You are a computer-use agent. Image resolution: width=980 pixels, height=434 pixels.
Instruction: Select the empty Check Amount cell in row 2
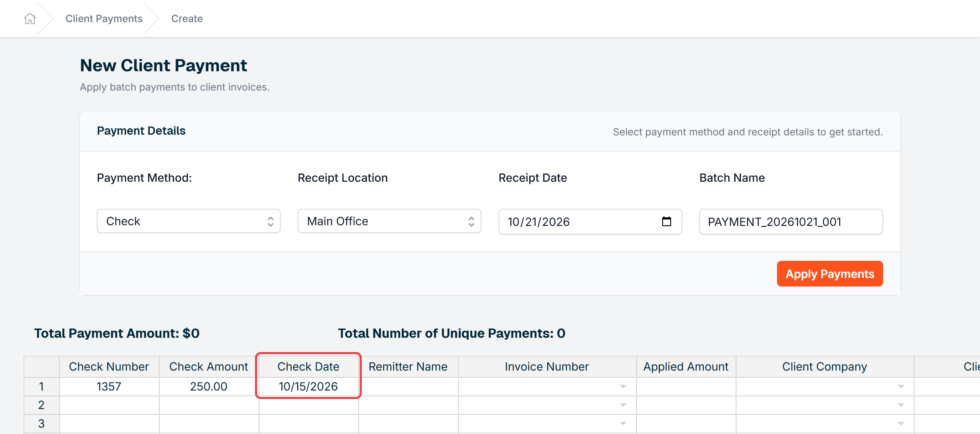click(x=208, y=405)
